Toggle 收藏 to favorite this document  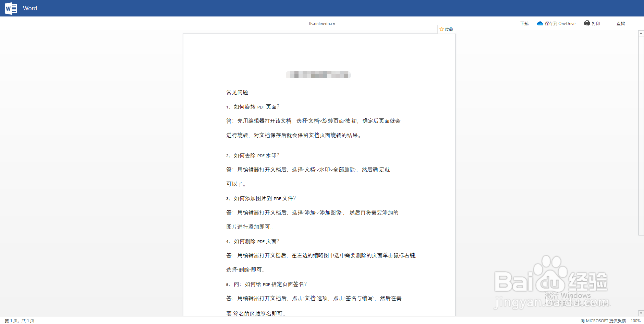pos(446,29)
